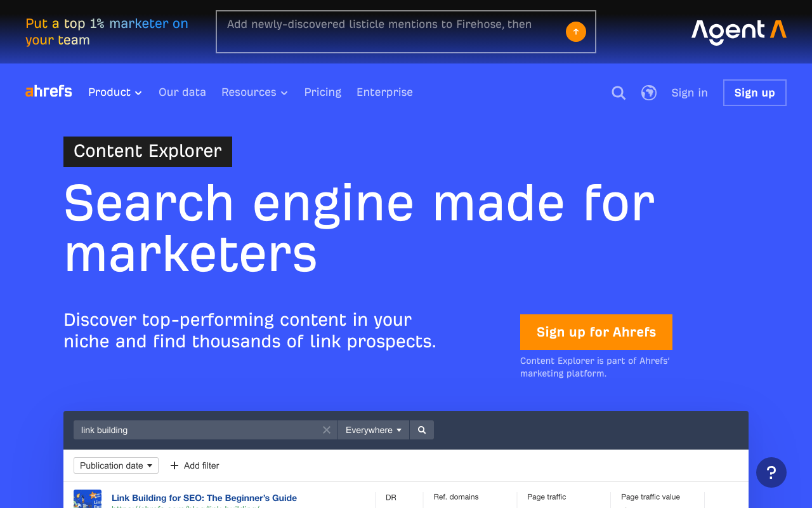Click Sign up for Ahrefs button
Image resolution: width=812 pixels, height=508 pixels.
[596, 332]
